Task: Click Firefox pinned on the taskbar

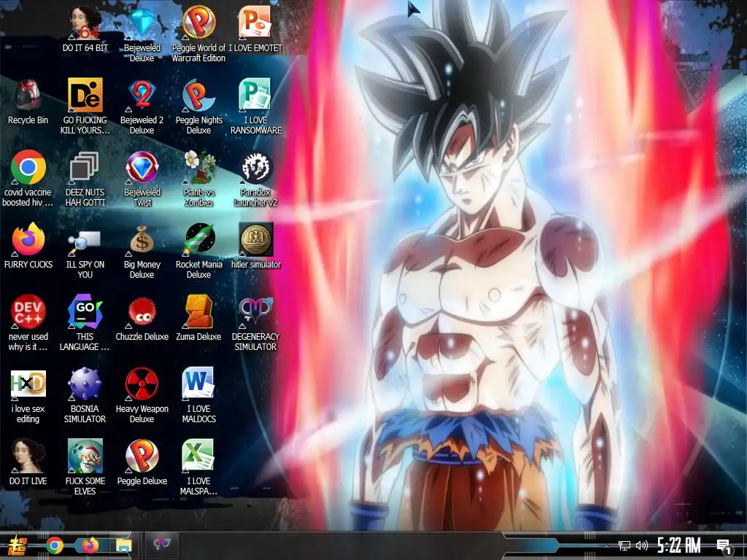Action: tap(90, 545)
